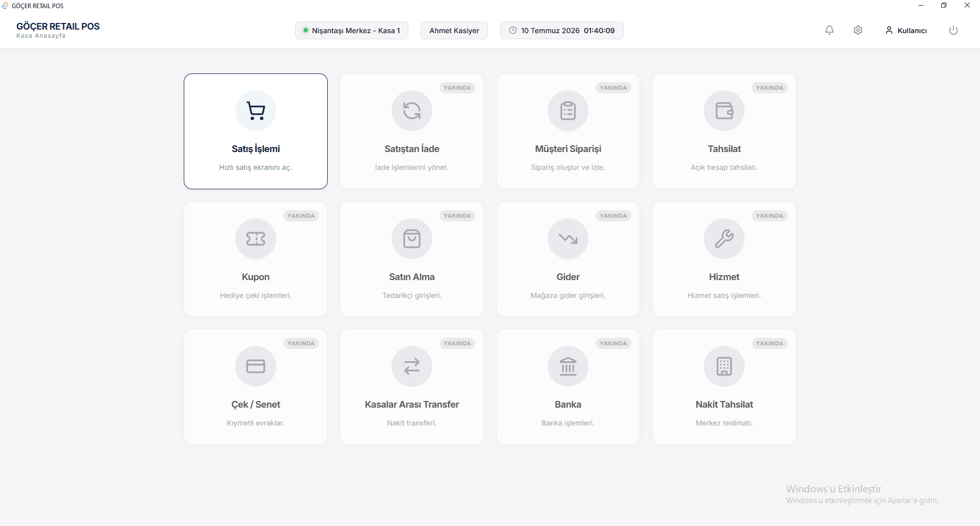Click the Ahmet Kasiyer cashier badge

pyautogui.click(x=454, y=31)
